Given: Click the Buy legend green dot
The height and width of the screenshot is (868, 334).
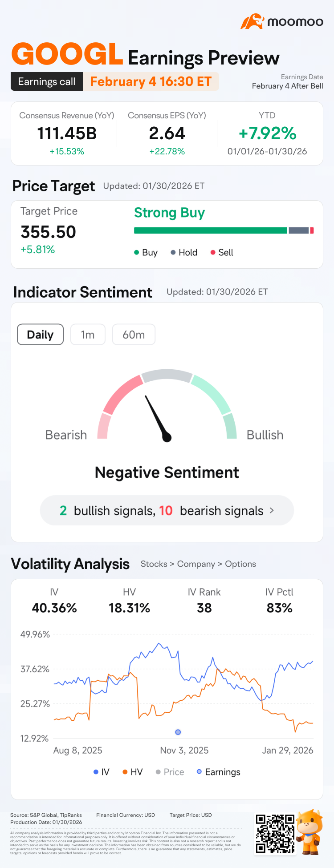Looking at the screenshot, I should (137, 252).
